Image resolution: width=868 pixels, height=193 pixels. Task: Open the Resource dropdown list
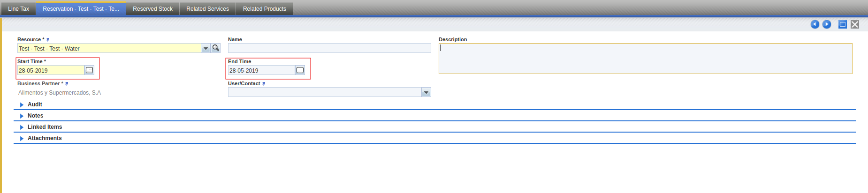[206, 48]
